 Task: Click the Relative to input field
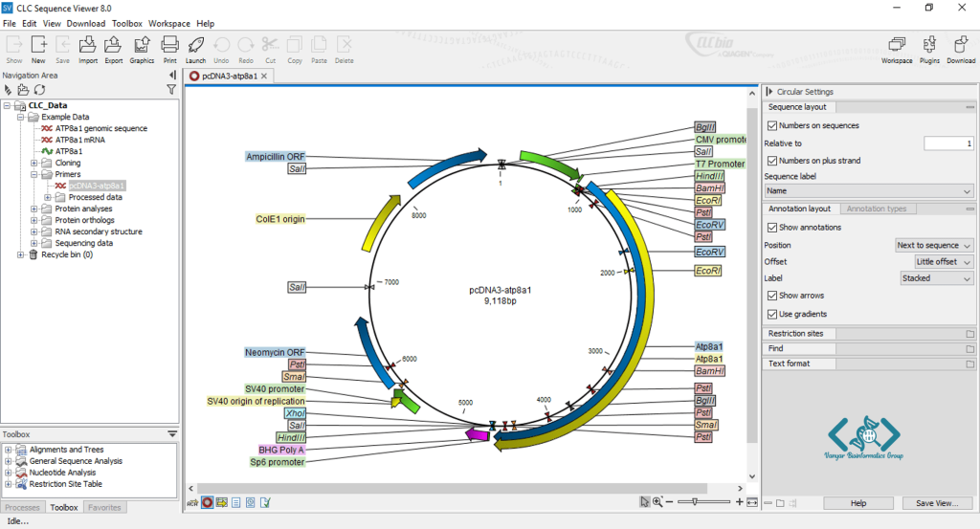point(948,143)
